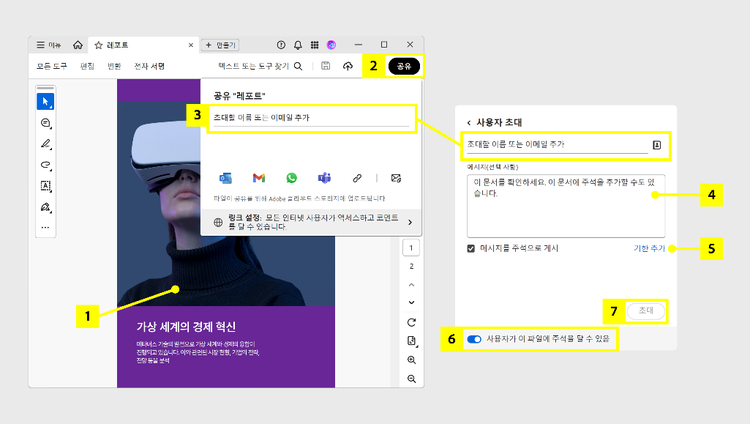Select the freehand draw loop tool
This screenshot has width=750, height=424.
(x=45, y=165)
